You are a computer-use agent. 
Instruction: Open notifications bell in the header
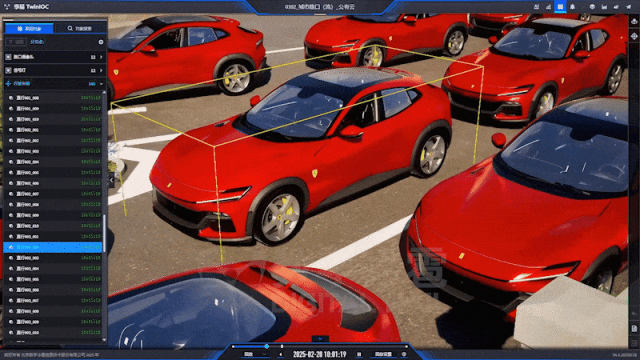point(572,7)
